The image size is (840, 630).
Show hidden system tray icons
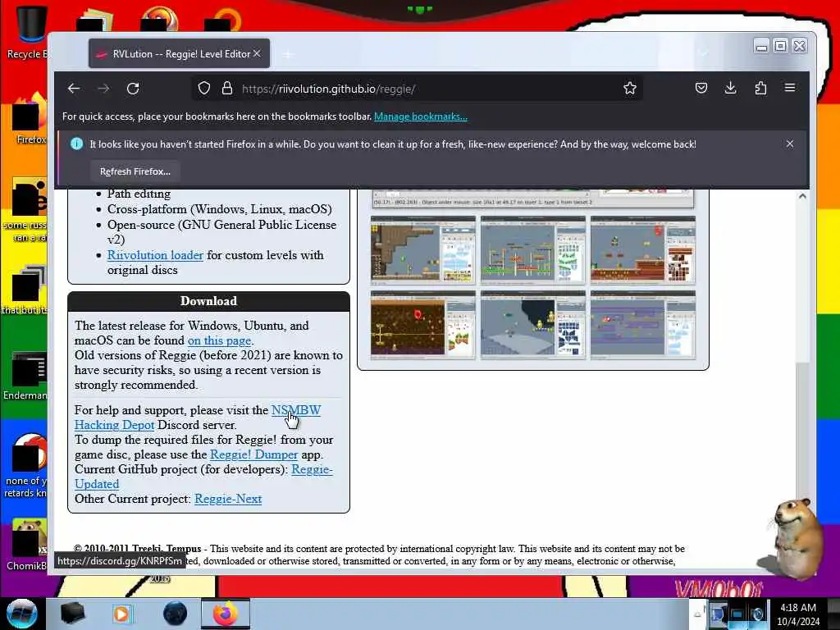pos(697,614)
